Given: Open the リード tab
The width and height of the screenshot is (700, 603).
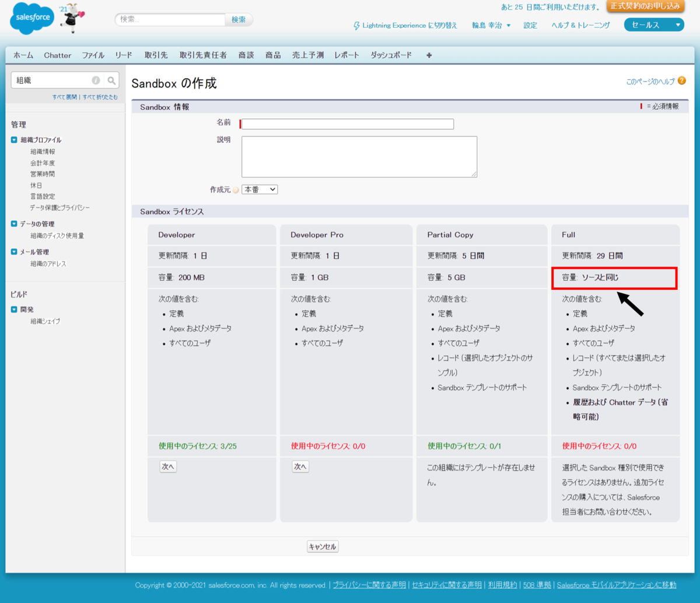Looking at the screenshot, I should pos(124,55).
